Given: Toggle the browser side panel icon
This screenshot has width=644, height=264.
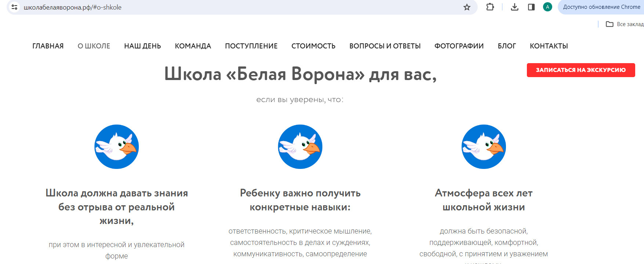Looking at the screenshot, I should tap(531, 7).
